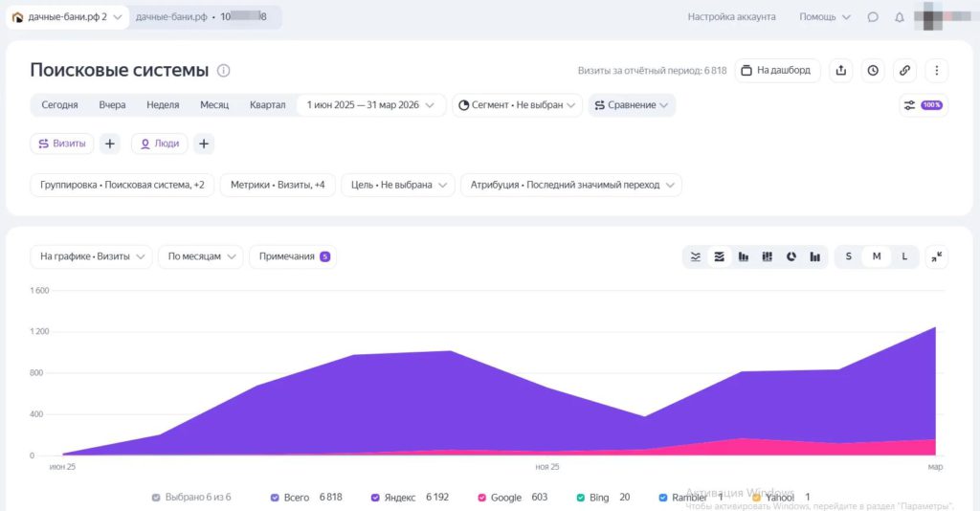Select the pie chart view icon

pos(791,256)
